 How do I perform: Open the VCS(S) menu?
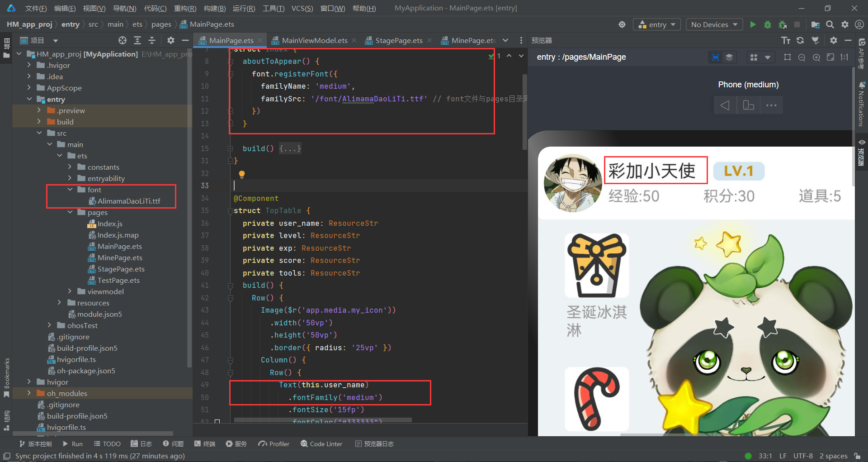[x=302, y=8]
